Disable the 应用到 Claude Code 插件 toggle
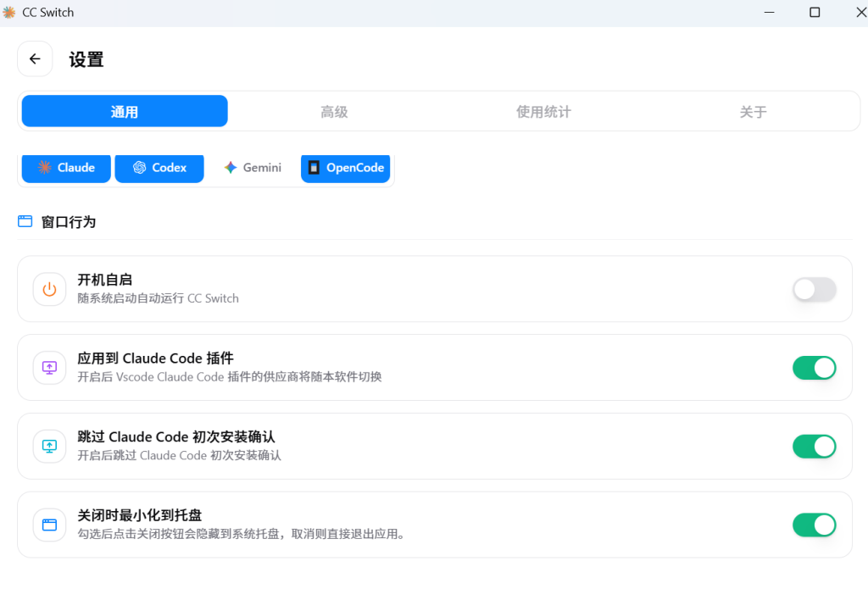868x589 pixels. point(814,368)
